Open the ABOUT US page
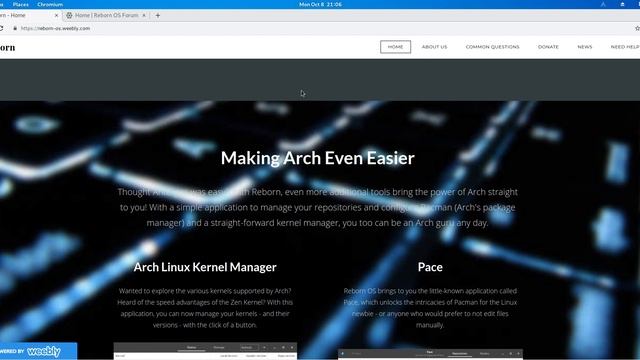Screen dimensions: 640x360 coord(434,47)
